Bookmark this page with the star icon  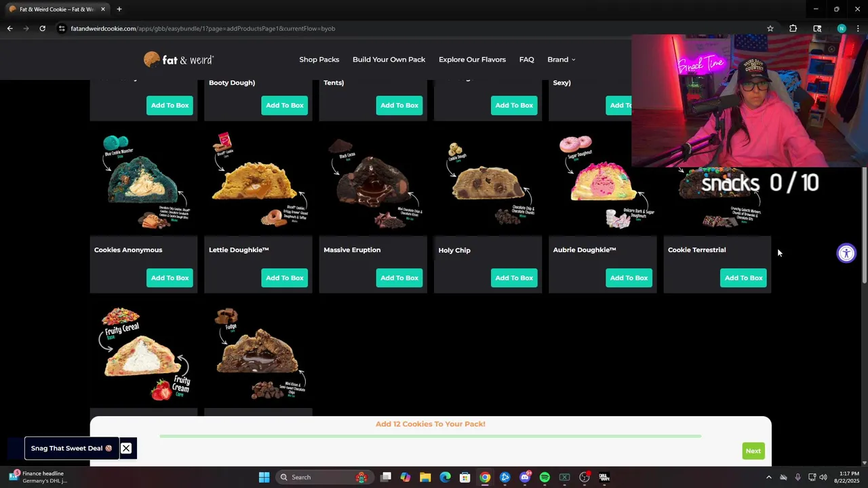coord(770,28)
